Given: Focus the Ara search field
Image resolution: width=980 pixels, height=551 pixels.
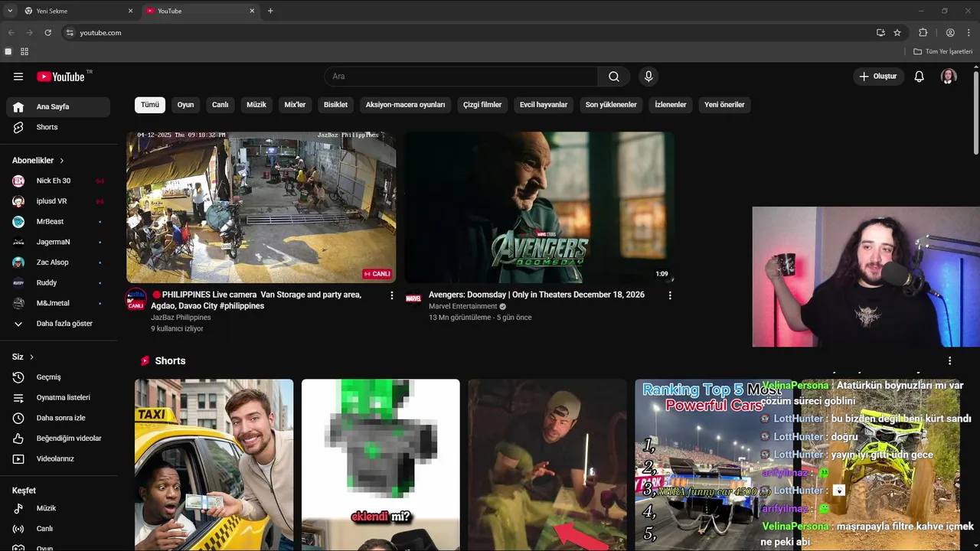Looking at the screenshot, I should point(461,77).
